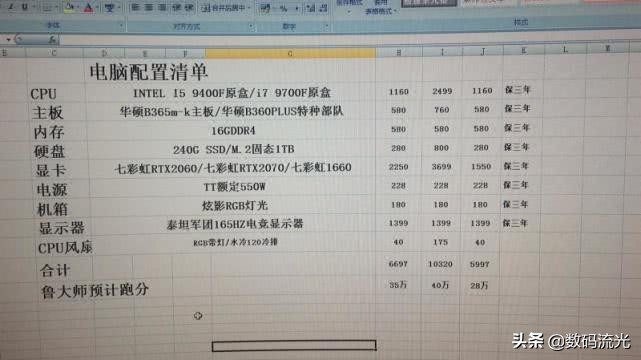
Task: Click the 七彩虹RTX2060 graphics card cell
Action: tap(233, 168)
